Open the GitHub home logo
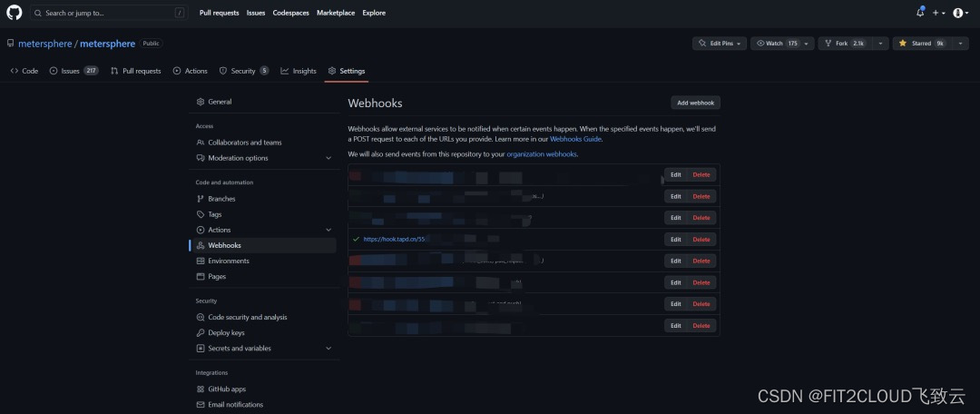 click(x=14, y=13)
